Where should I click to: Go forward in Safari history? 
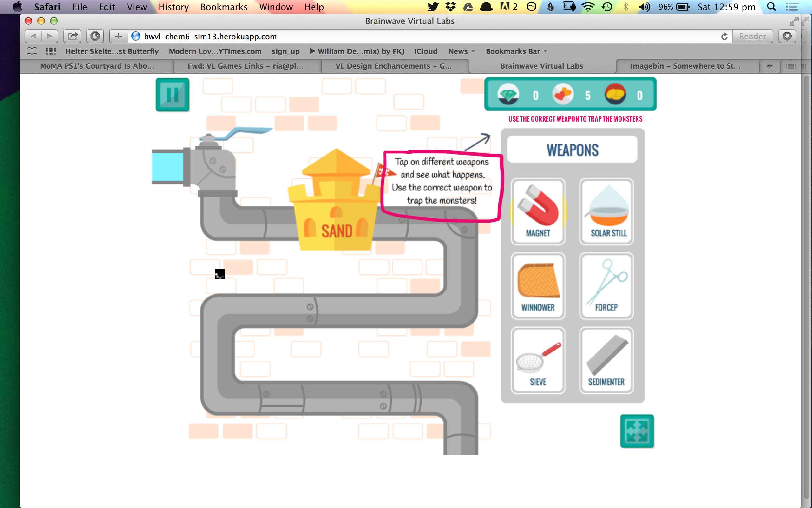point(50,36)
